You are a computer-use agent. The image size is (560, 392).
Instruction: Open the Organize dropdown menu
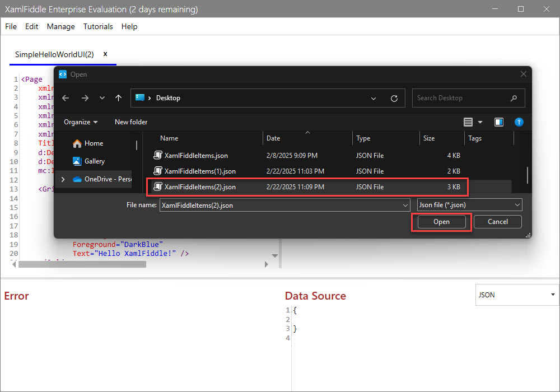click(x=81, y=122)
